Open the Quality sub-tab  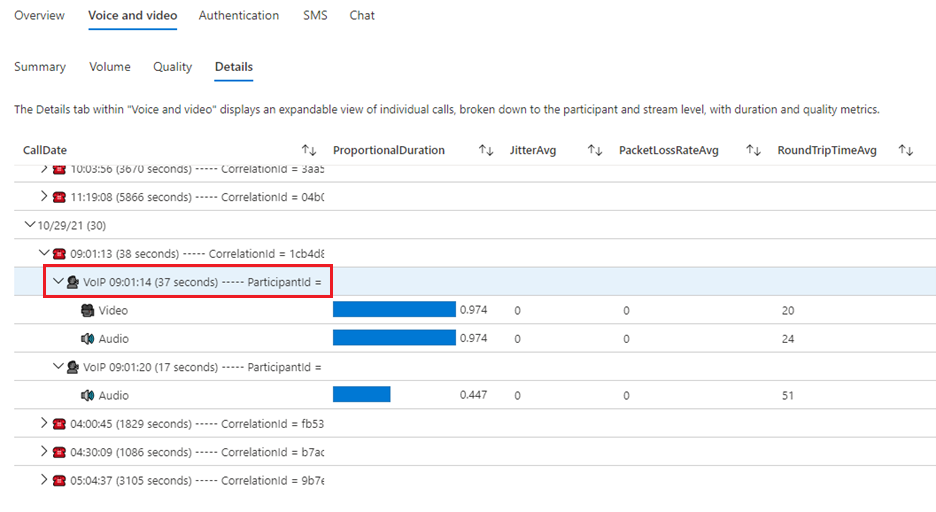173,67
